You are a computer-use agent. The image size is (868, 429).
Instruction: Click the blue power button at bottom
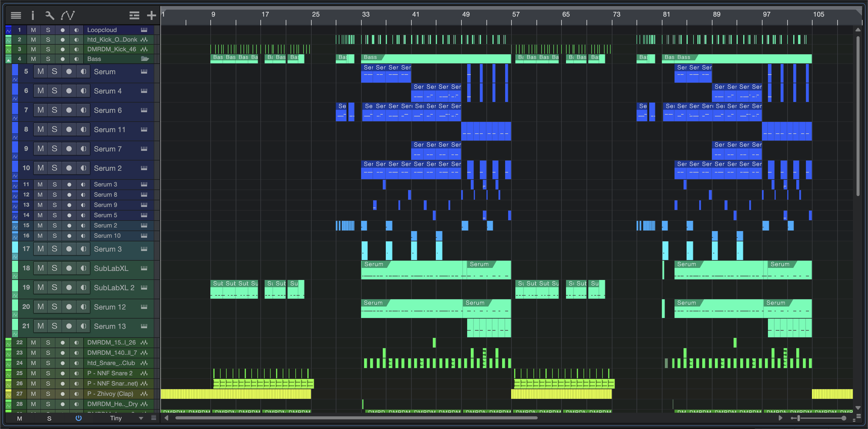[x=78, y=418]
